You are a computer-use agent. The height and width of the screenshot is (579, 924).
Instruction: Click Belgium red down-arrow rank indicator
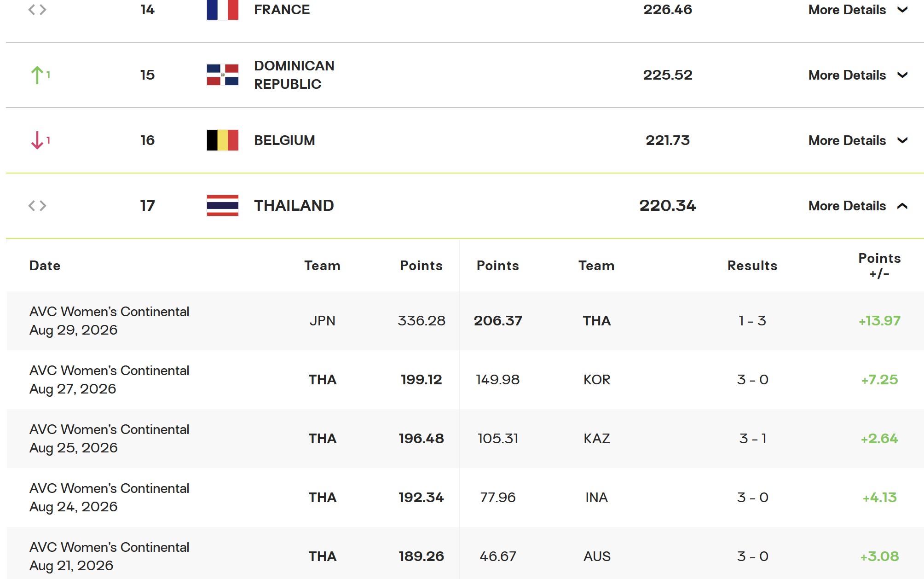coord(40,140)
